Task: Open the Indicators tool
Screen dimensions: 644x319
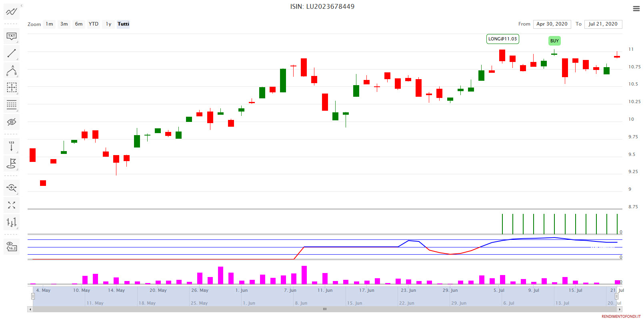Action: pos(11,12)
